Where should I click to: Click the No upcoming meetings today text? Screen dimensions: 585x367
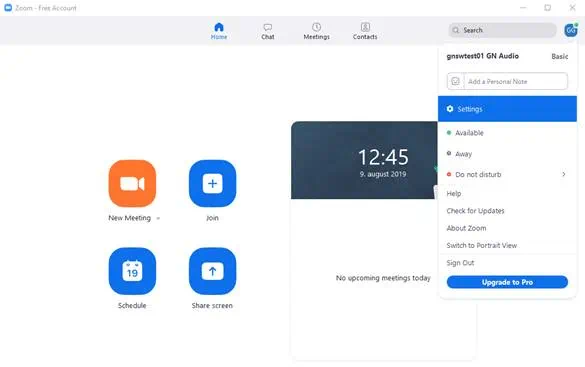pyautogui.click(x=383, y=278)
